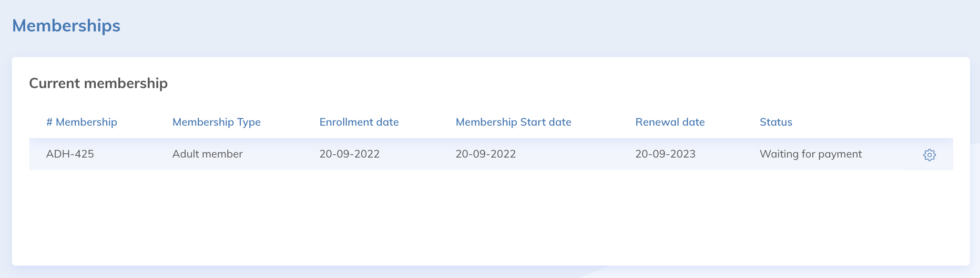
Task: Select membership number ADH-425
Action: click(70, 154)
